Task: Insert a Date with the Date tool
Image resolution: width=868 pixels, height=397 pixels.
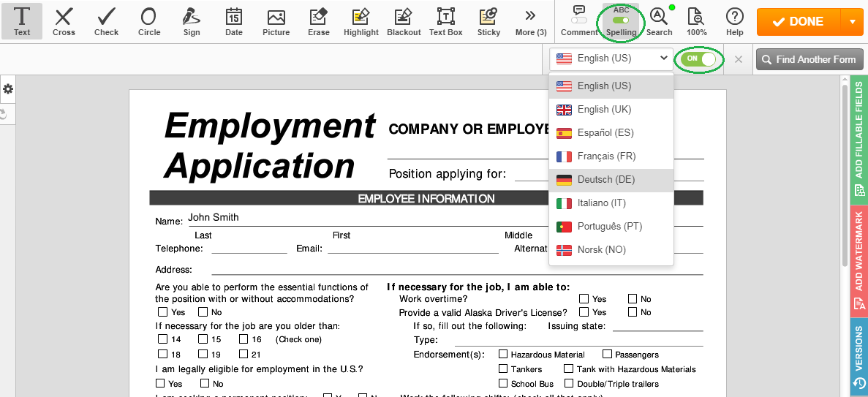Action: [233, 22]
